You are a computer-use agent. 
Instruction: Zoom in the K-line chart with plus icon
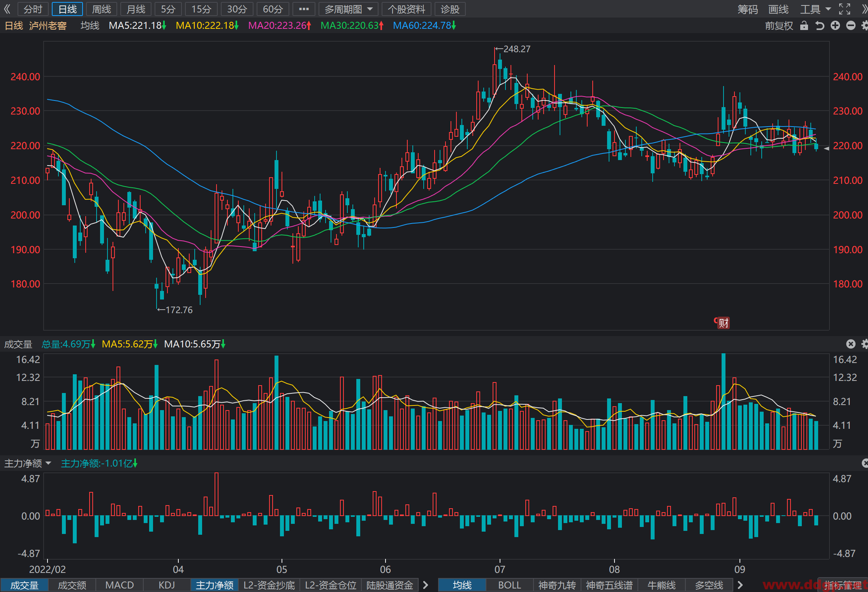[x=835, y=26]
